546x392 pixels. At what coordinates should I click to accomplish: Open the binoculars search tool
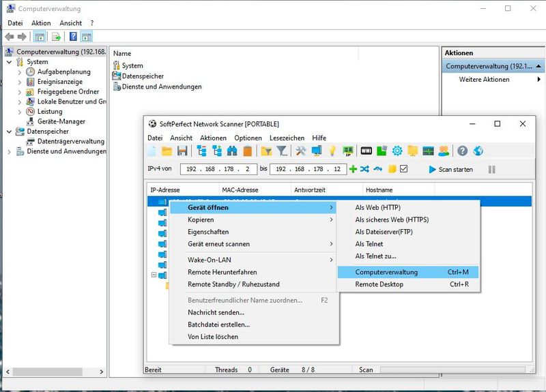click(232, 151)
